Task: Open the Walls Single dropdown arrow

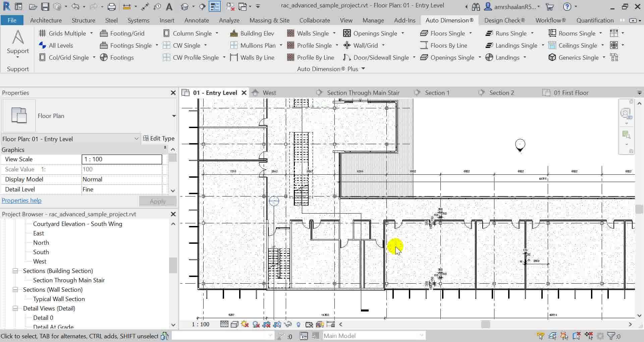Action: click(334, 33)
